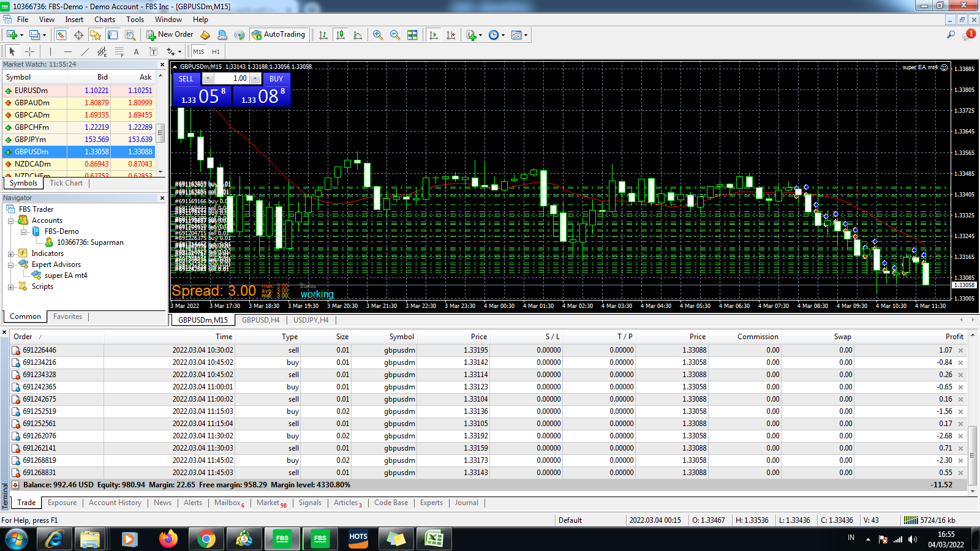Select the Horizontal Line drawing tool
Viewport: 980px width, 551px height.
point(68,51)
